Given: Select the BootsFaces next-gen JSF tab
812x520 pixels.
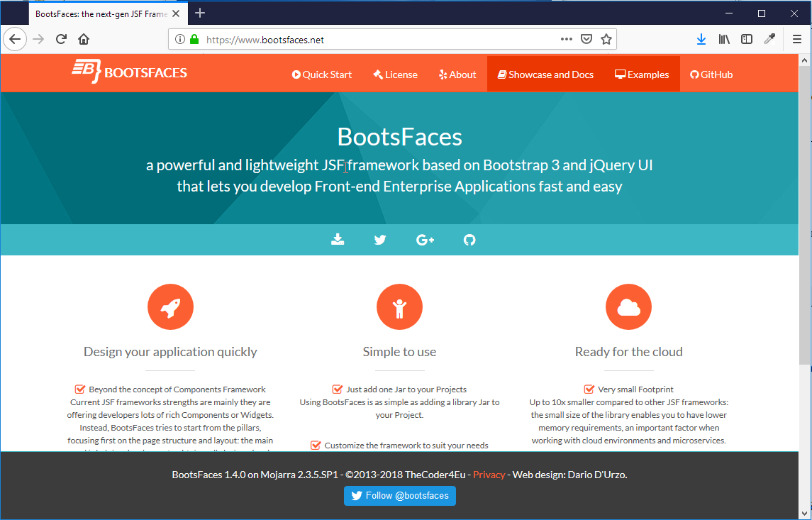Looking at the screenshot, I should (101, 14).
